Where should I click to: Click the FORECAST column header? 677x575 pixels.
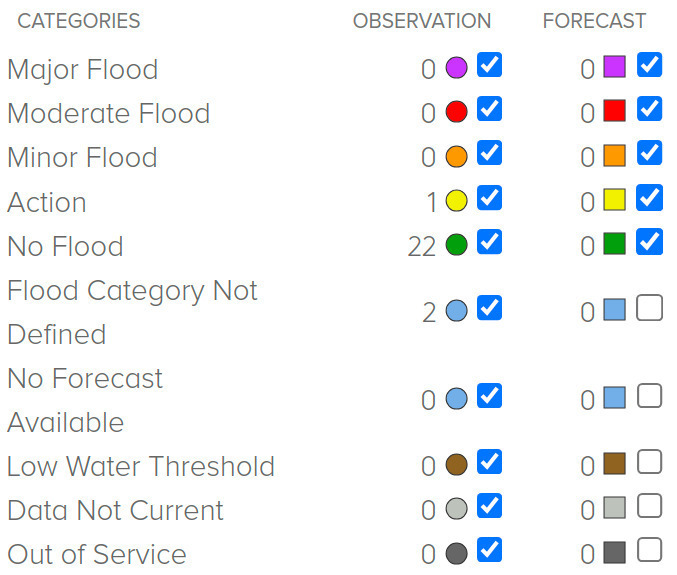tap(594, 21)
